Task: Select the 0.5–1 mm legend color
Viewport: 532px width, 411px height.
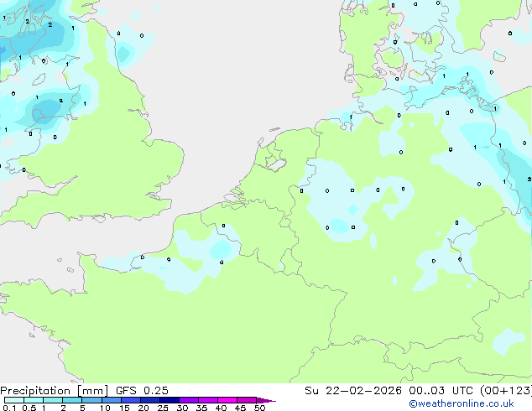Action: [x=34, y=400]
